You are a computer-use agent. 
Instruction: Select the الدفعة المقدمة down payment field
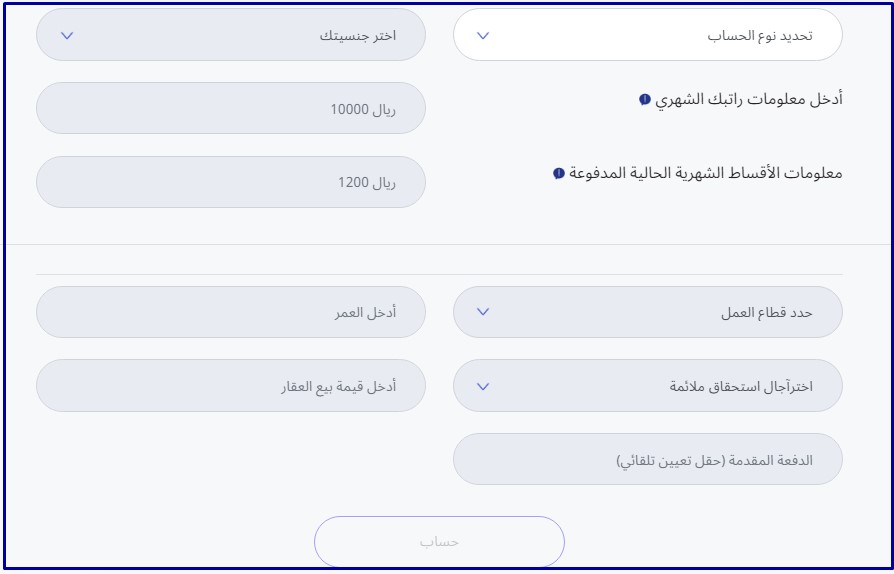pos(648,459)
